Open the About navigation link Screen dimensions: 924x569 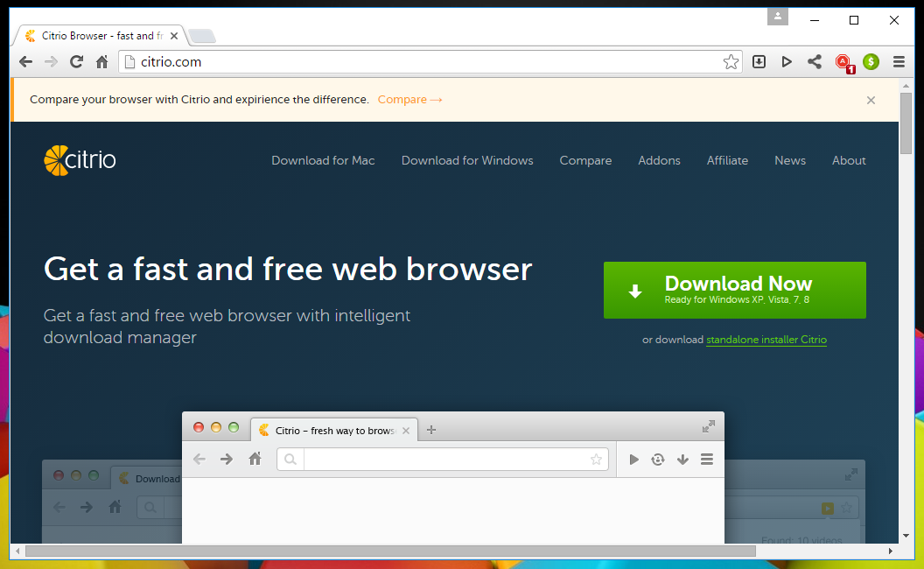[849, 160]
